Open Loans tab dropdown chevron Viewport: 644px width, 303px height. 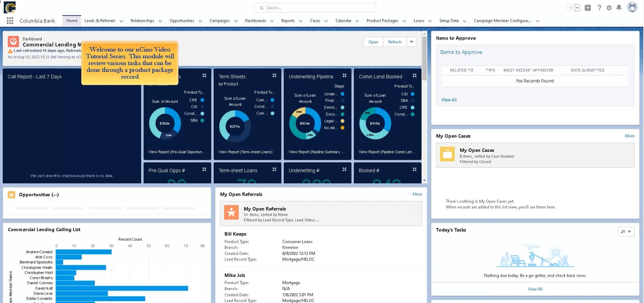(430, 21)
